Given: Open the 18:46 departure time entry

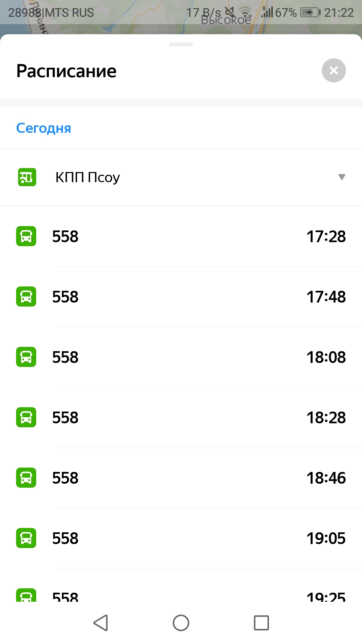Looking at the screenshot, I should click(x=326, y=478).
